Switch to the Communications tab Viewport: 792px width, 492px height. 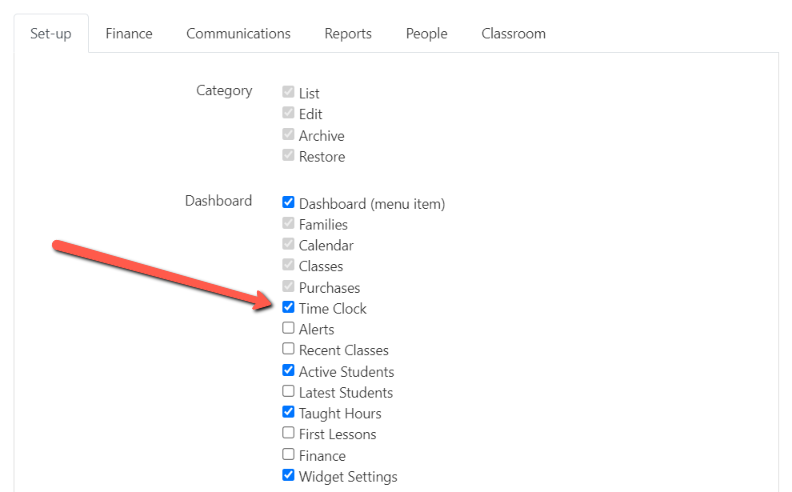pyautogui.click(x=238, y=34)
